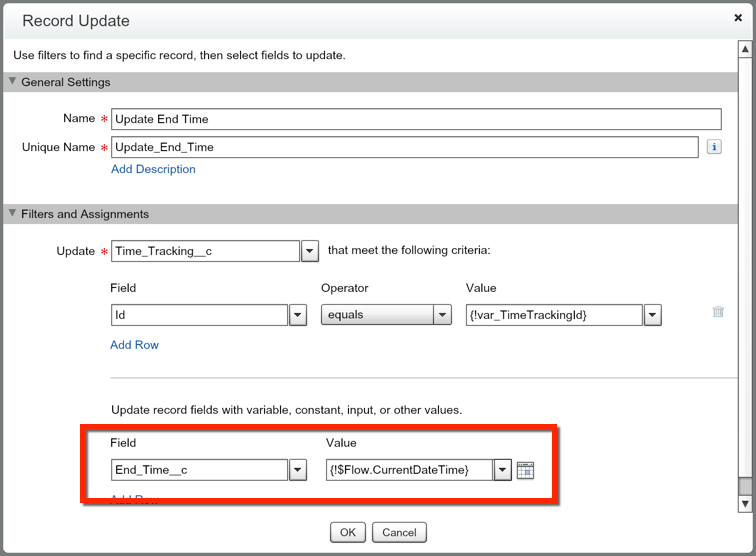Screen dimensions: 756x556
Task: Click the Name input field
Action: click(415, 119)
